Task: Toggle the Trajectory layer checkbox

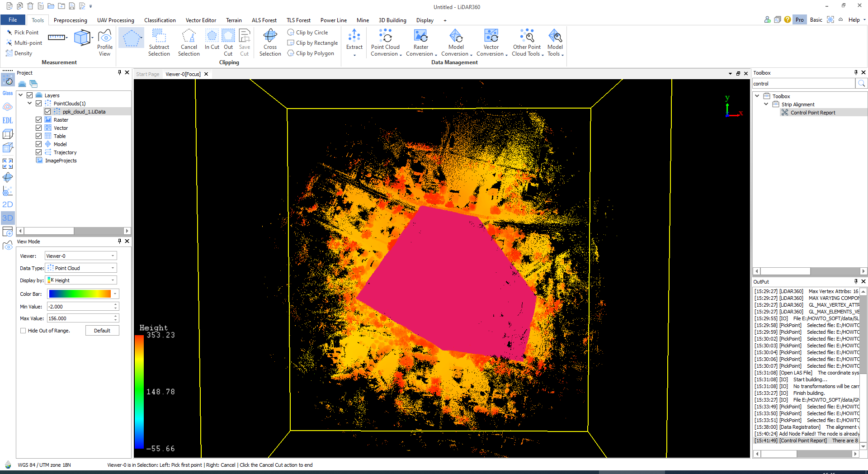Action: tap(39, 152)
